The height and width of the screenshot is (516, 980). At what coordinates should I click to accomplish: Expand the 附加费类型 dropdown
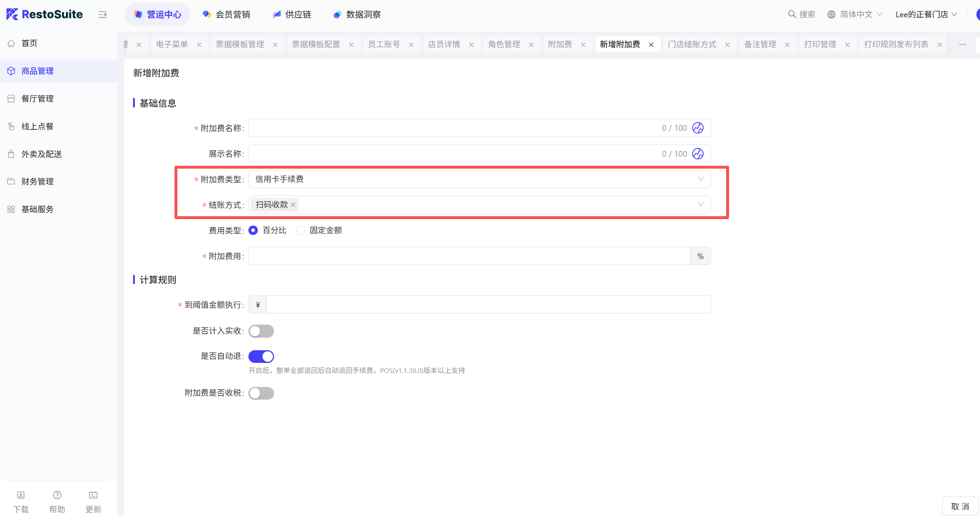[479, 179]
